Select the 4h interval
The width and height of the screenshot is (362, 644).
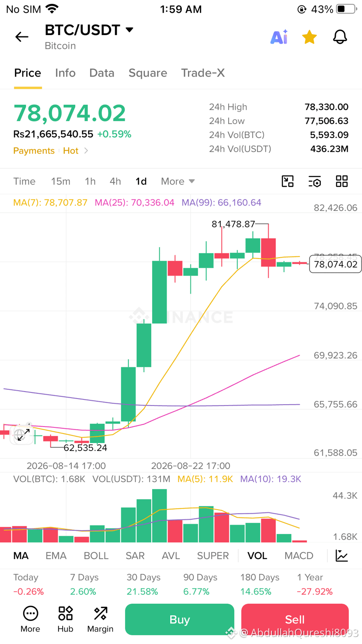[115, 181]
